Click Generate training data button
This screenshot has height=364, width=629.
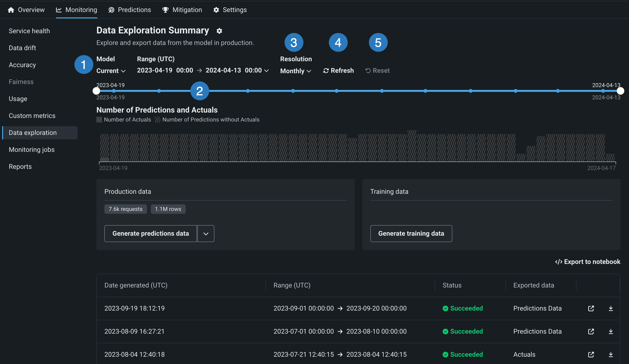(x=411, y=234)
